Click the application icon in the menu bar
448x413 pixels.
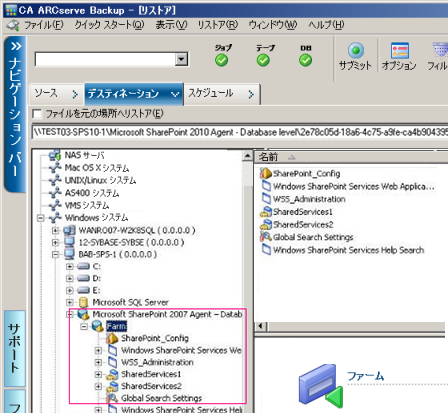click(x=13, y=25)
